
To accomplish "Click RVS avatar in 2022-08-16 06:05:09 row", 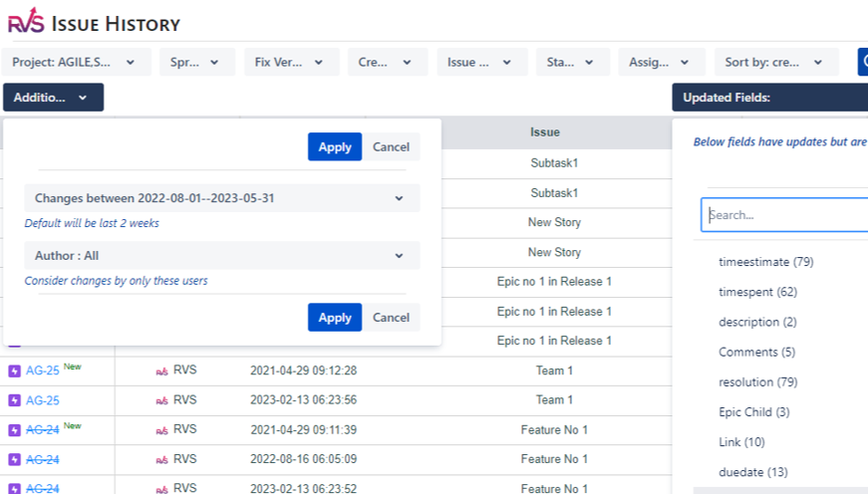I will coord(161,459).
